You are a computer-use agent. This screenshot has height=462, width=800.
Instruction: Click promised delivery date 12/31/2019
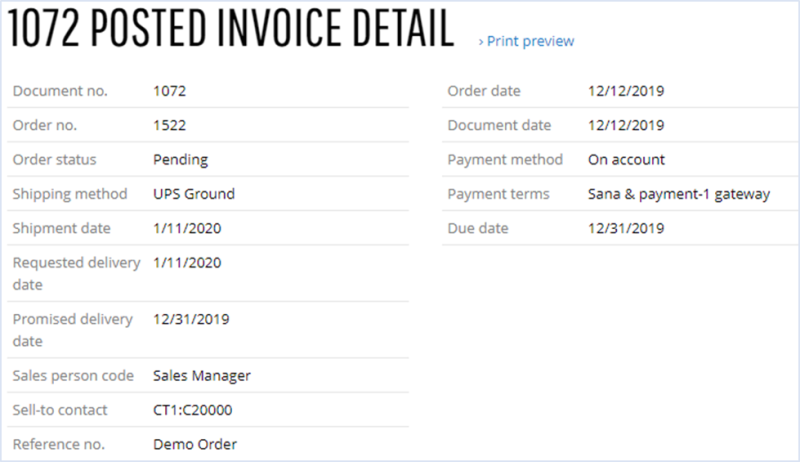pos(191,320)
